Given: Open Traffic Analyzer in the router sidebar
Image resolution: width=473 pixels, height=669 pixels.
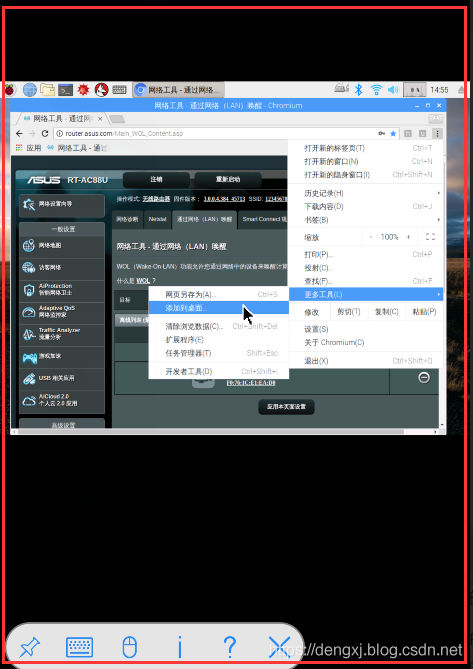Looking at the screenshot, I should click(62, 334).
